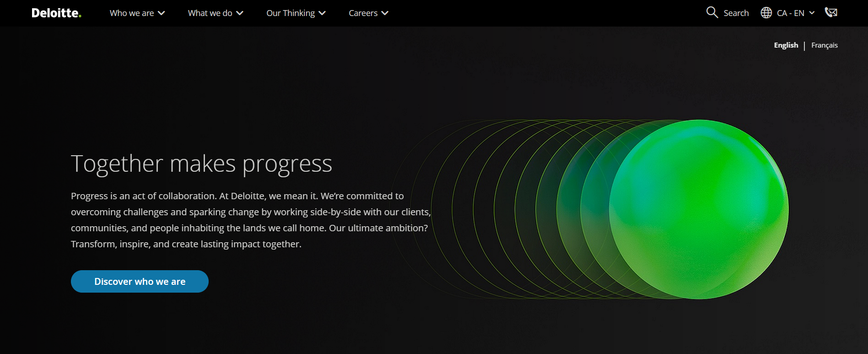The height and width of the screenshot is (354, 868).
Task: Click the Together makes progress heading
Action: click(x=201, y=164)
